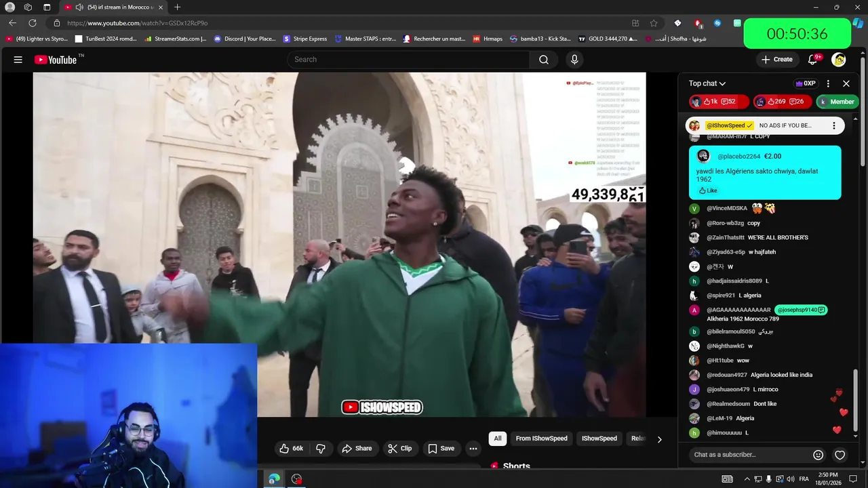Open the Stripe Express bookmark
Viewport: 868px width, 488px height.
point(305,39)
